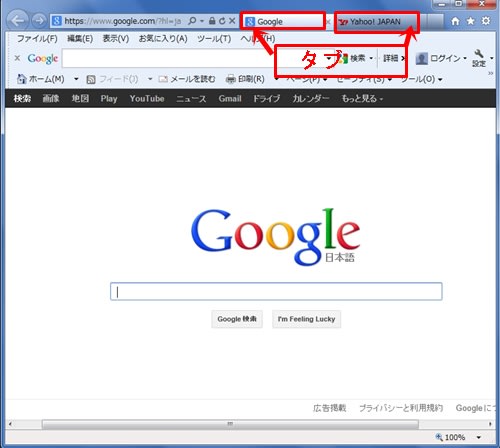Open the 広告掲載 footer link
The height and width of the screenshot is (448, 500).
(329, 408)
